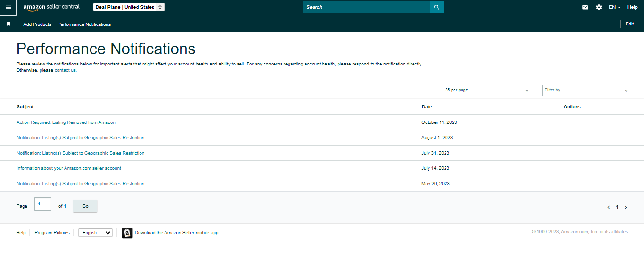Image resolution: width=644 pixels, height=277 pixels.
Task: Click the July 14, 2023 date cell
Action: click(435, 168)
